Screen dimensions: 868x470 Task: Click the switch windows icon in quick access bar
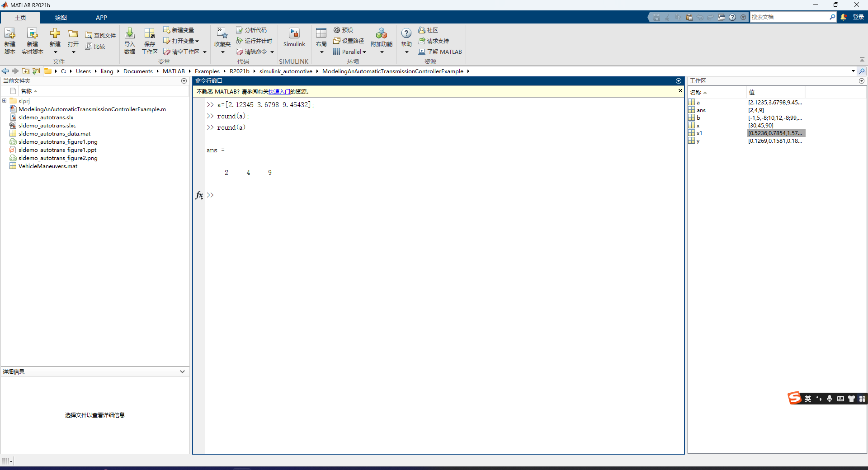point(722,17)
